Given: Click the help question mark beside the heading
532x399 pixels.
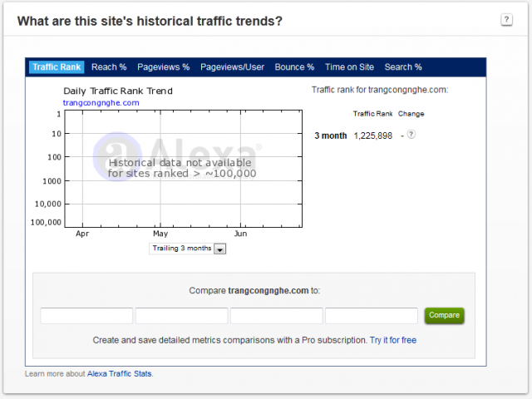Looking at the screenshot, I should [506, 20].
